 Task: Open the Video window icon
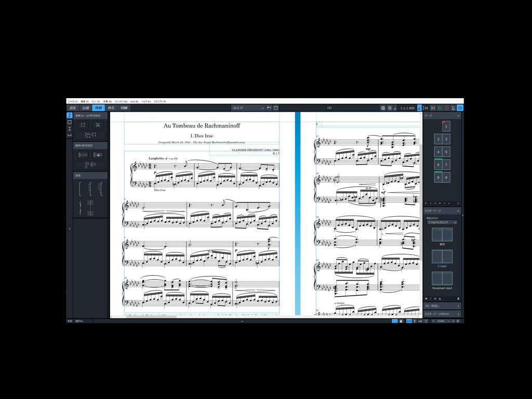pos(383,108)
